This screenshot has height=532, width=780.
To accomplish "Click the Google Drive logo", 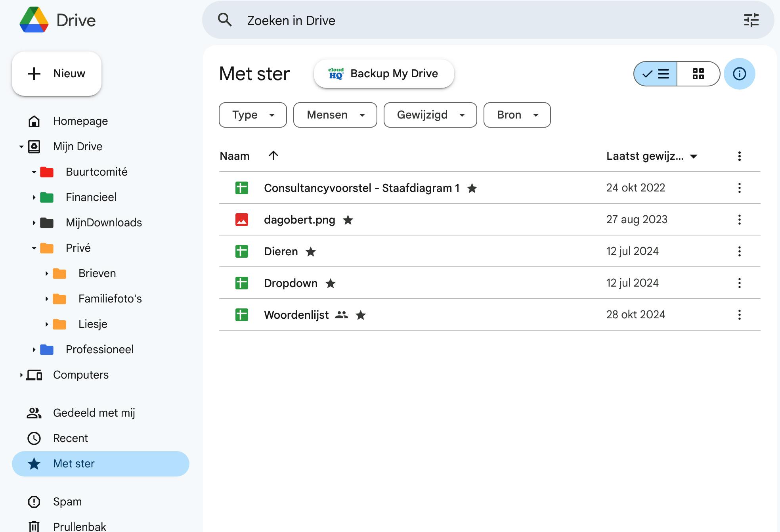I will pyautogui.click(x=34, y=20).
